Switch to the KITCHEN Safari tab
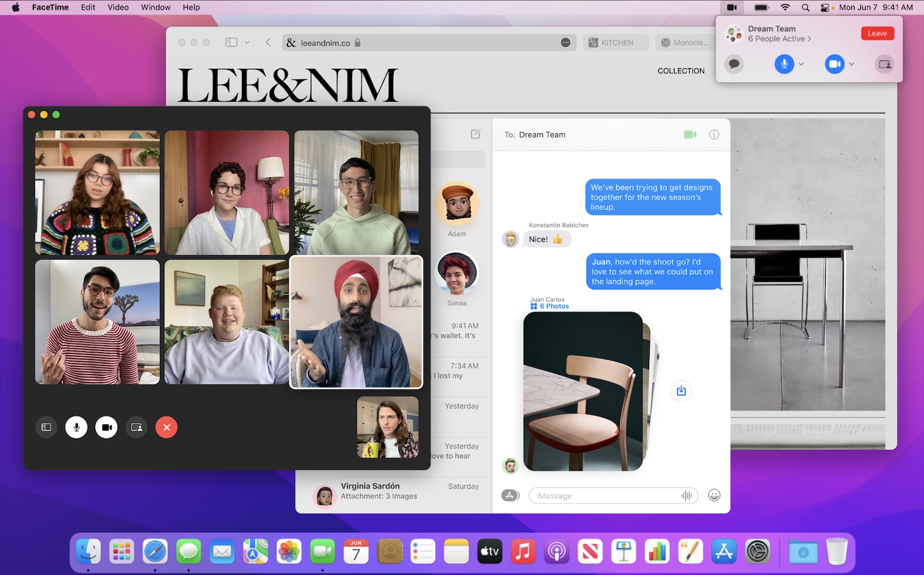This screenshot has width=924, height=575. [616, 43]
